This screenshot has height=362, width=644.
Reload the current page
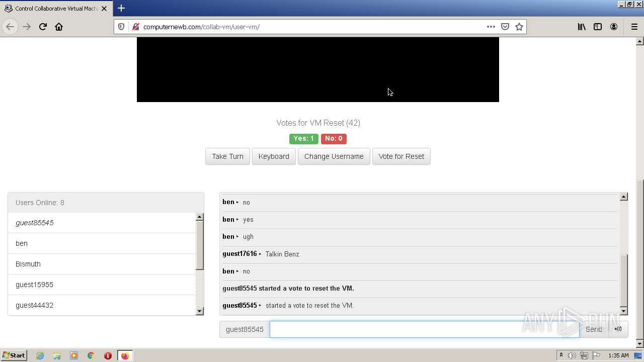point(43,27)
